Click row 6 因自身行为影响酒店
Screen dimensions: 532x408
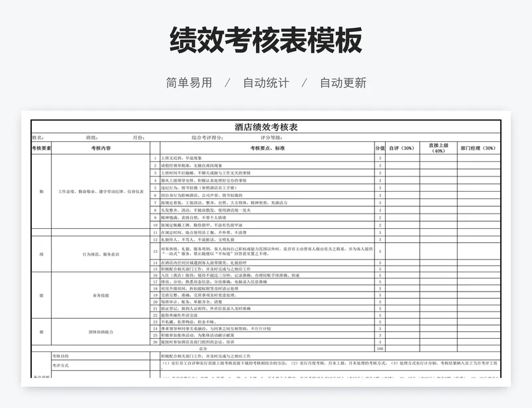pyautogui.click(x=267, y=195)
